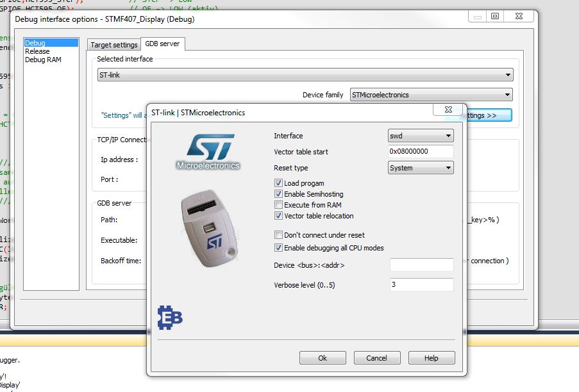This screenshot has height=392, width=579.
Task: Uncheck Vector table relocation
Action: point(278,216)
